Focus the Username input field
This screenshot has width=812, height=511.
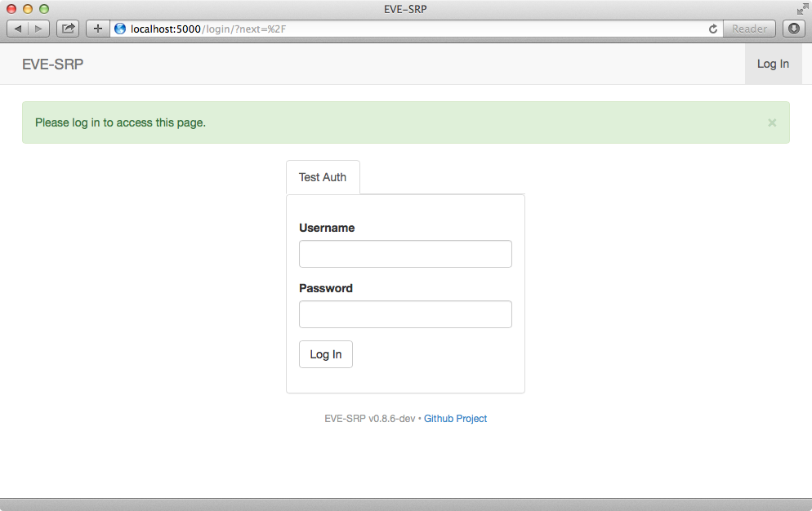pyautogui.click(x=405, y=254)
